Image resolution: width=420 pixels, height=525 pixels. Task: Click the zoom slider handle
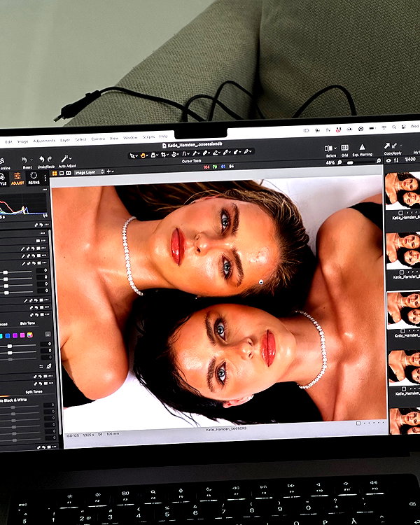pyautogui.click(x=350, y=162)
